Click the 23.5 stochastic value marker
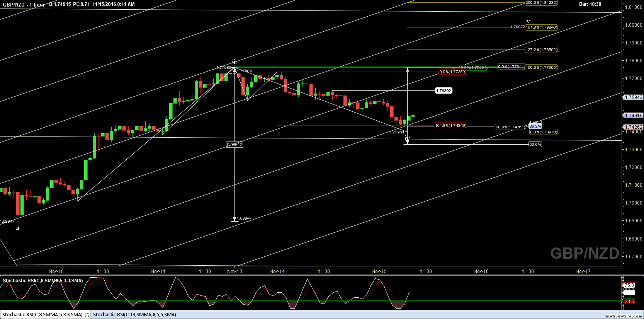 pos(629,302)
